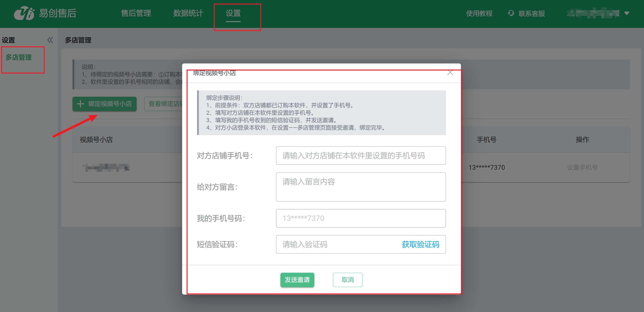Click the 易创售后 logo icon

[x=24, y=13]
